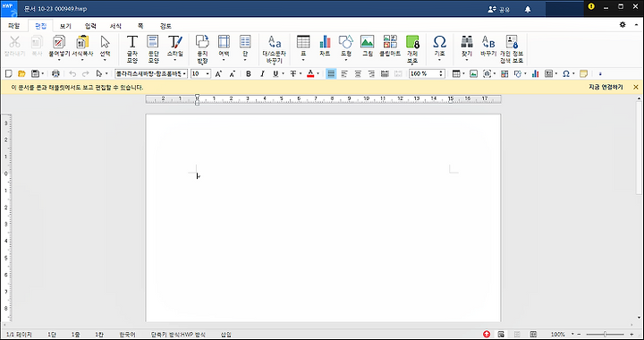Open the font size dropdown
The image size is (644, 340).
pos(208,74)
